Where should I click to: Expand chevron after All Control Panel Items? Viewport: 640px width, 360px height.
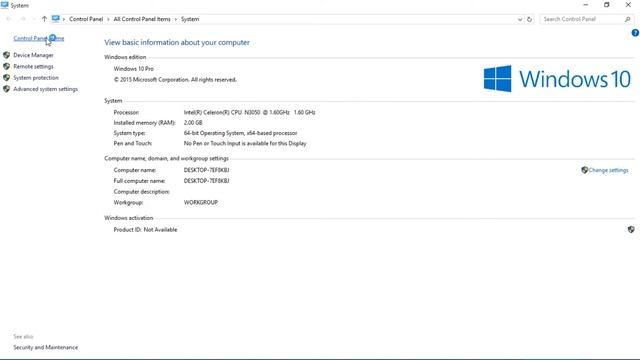click(x=176, y=19)
